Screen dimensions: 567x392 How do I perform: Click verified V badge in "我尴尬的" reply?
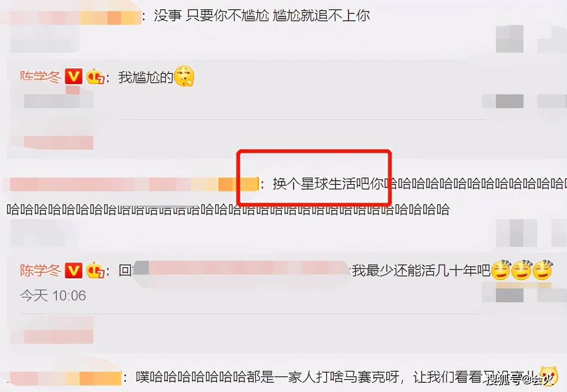click(x=73, y=77)
